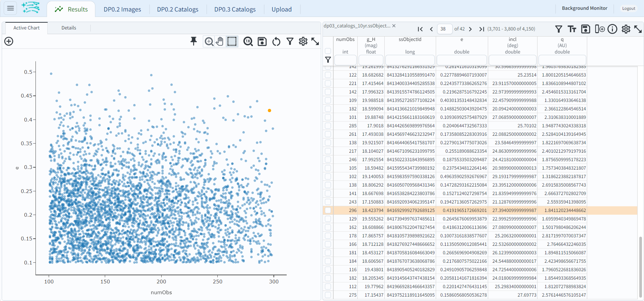Open the Background Monitor
The image size is (644, 301).
point(585,8)
